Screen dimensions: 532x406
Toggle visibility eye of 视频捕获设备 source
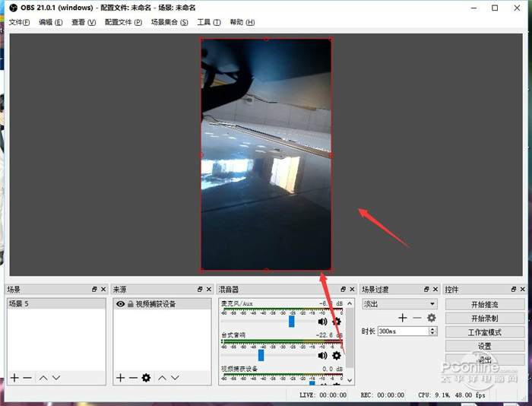(120, 304)
